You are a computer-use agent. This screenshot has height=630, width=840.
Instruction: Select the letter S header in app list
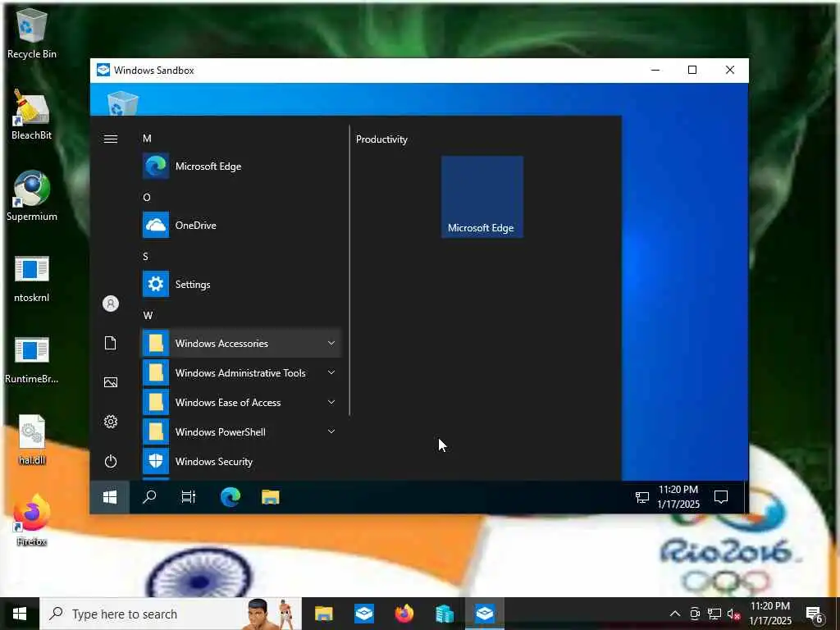coord(146,257)
